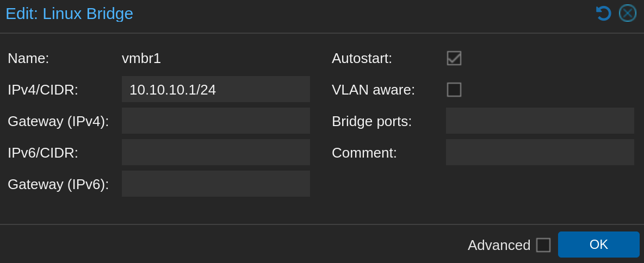The image size is (644, 263).
Task: Confirm changes with the OK button
Action: 598,245
